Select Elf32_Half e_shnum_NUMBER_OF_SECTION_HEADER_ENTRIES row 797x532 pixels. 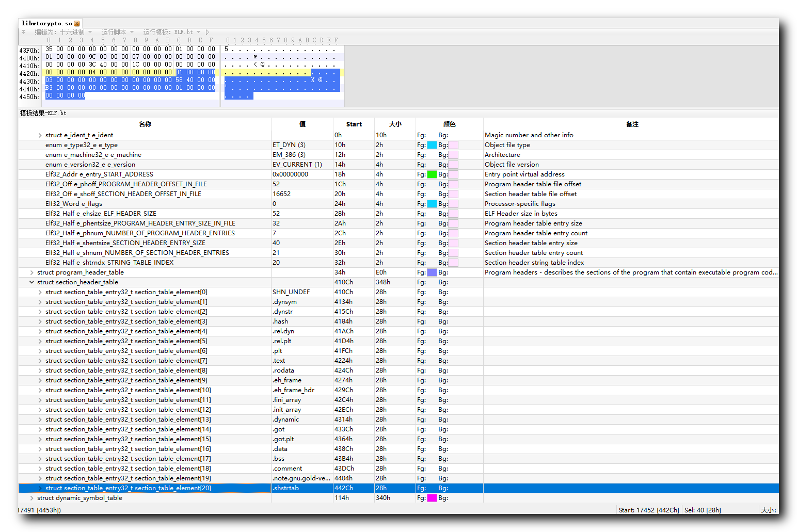398,253
